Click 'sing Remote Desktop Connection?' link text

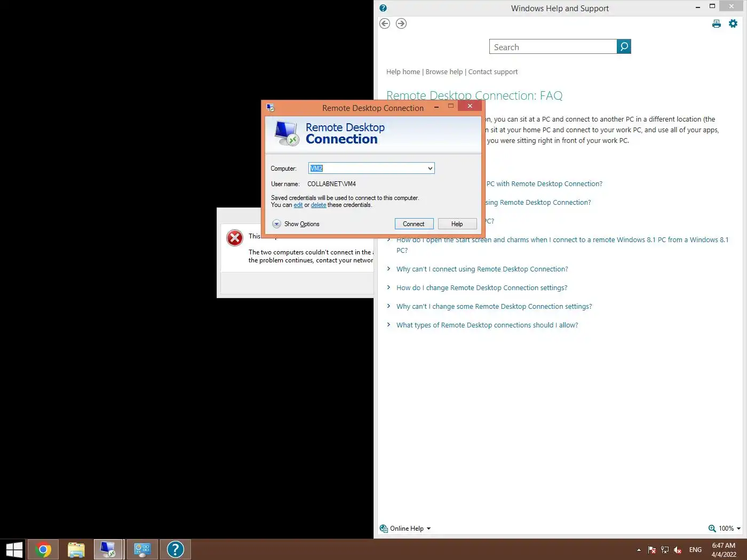click(x=538, y=203)
